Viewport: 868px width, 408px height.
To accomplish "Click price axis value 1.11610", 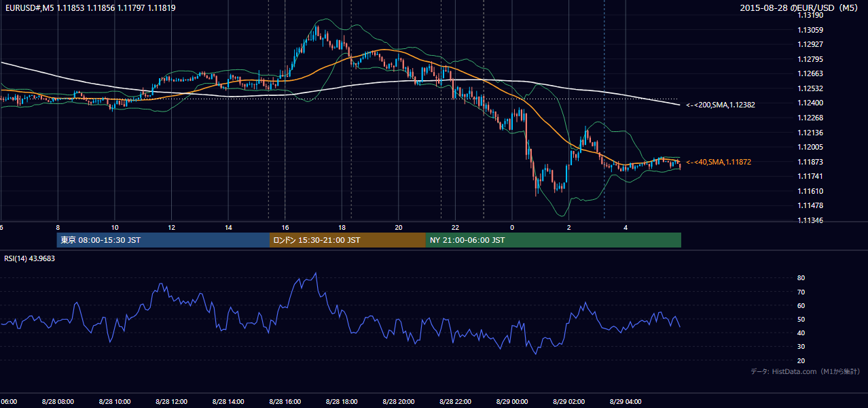I will pyautogui.click(x=811, y=191).
